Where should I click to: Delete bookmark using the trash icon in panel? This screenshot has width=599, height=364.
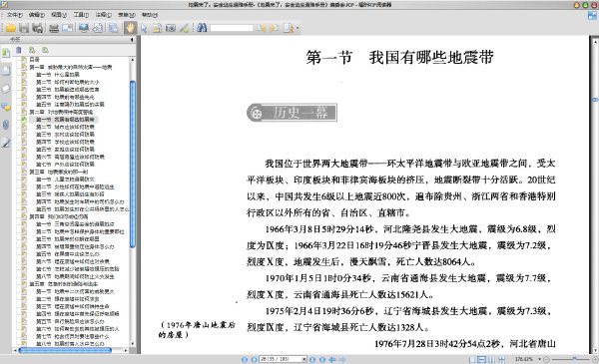click(19, 51)
